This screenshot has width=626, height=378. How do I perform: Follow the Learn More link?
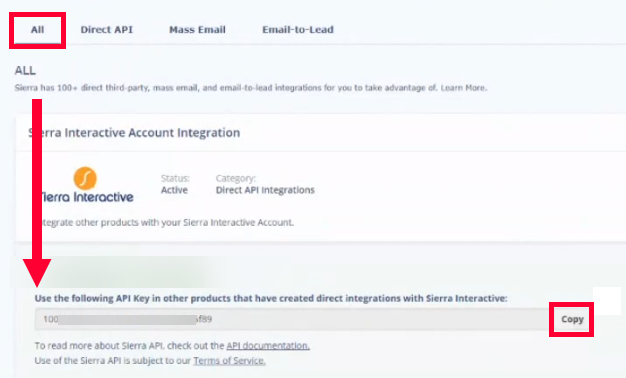pos(464,88)
